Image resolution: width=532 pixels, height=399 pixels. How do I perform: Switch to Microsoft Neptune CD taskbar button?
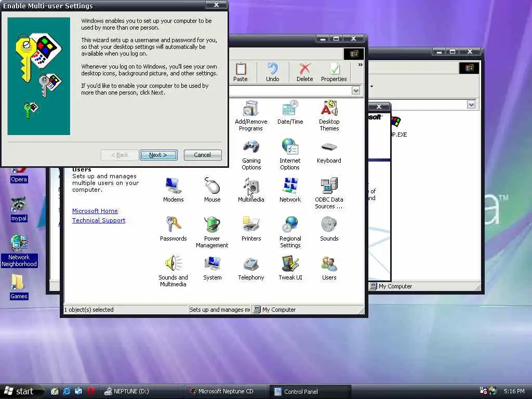point(227,392)
